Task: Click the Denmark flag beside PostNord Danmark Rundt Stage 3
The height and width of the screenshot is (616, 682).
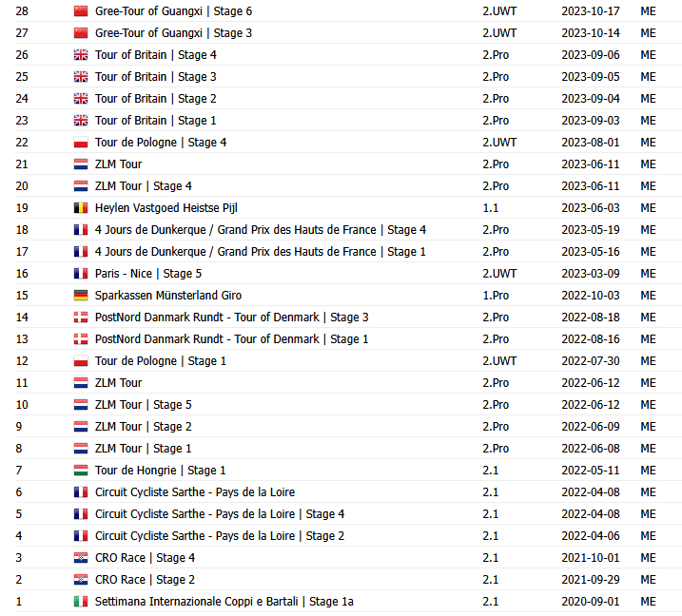Action: [81, 318]
